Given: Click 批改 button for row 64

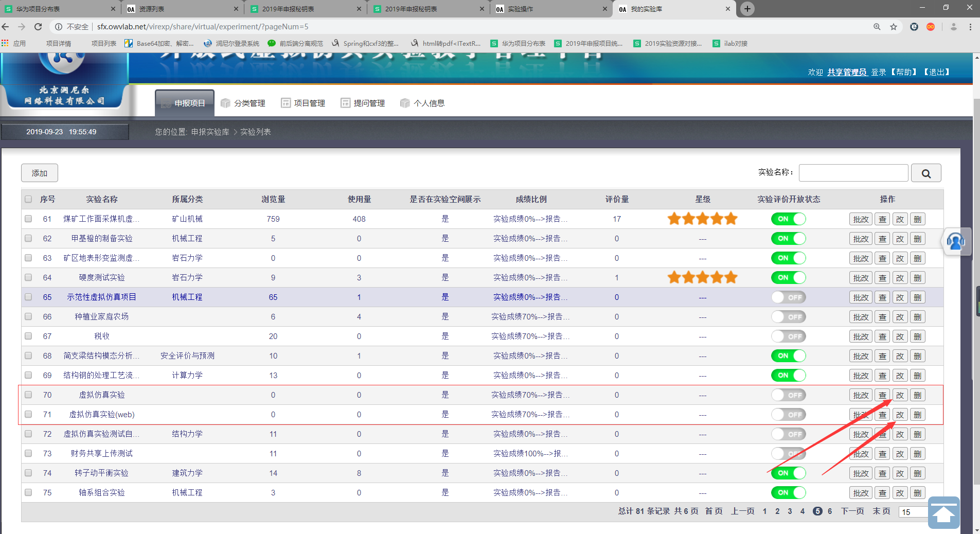Looking at the screenshot, I should click(861, 278).
